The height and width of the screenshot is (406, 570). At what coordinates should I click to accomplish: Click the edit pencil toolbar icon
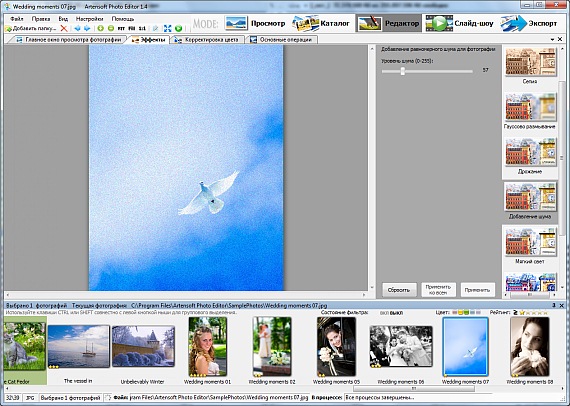pos(155,28)
